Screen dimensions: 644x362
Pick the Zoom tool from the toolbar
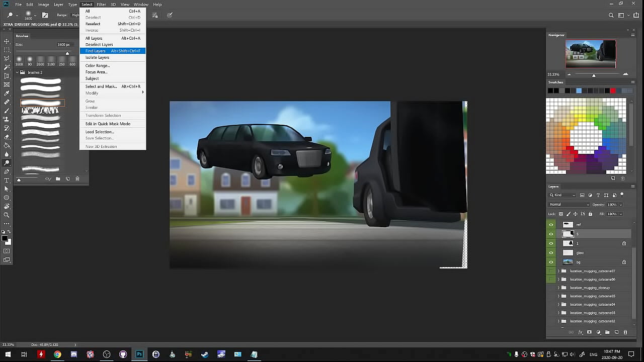[7, 215]
